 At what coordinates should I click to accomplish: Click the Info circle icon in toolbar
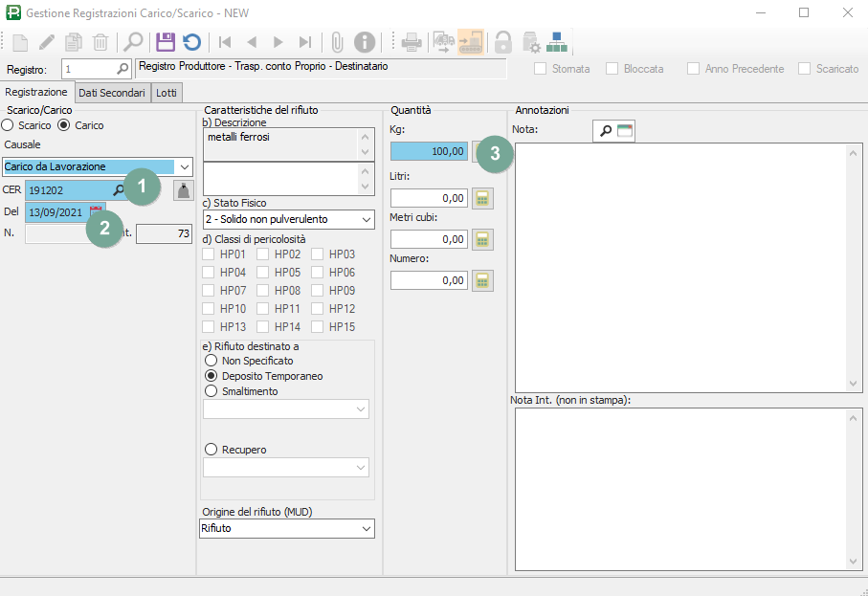pos(364,42)
